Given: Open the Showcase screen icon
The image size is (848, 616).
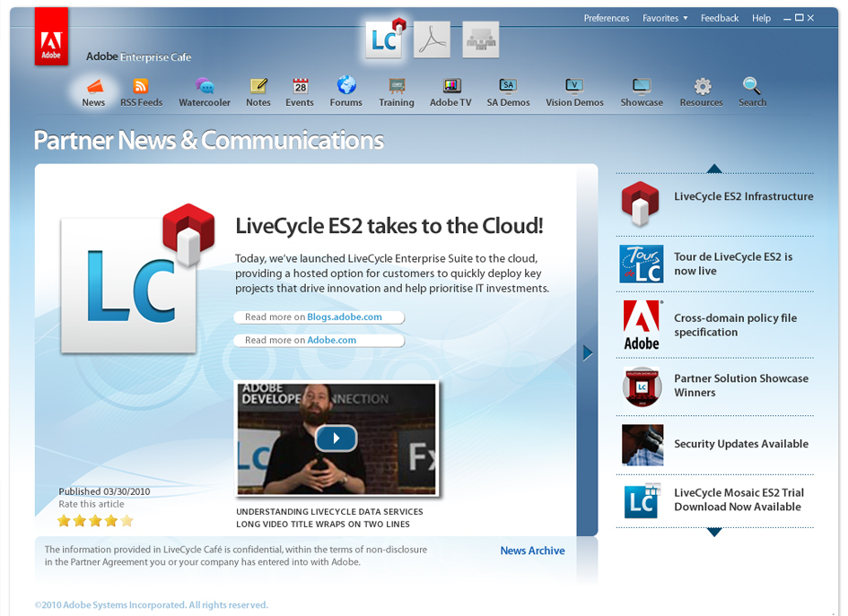Looking at the screenshot, I should [642, 85].
